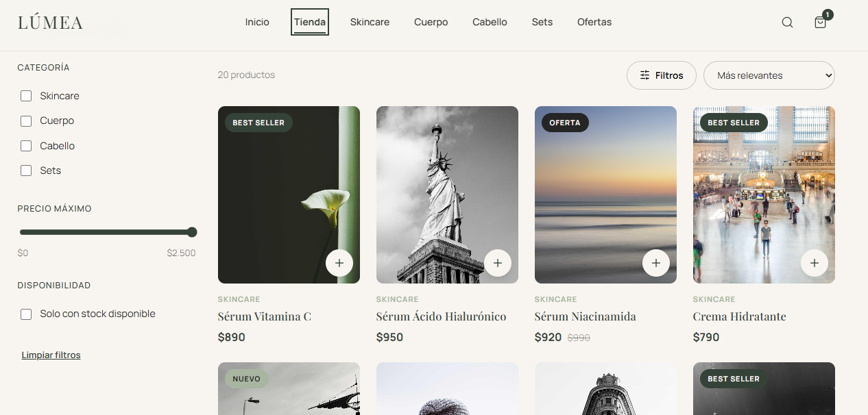Add Sérum Vitamina C with plus icon

point(339,263)
